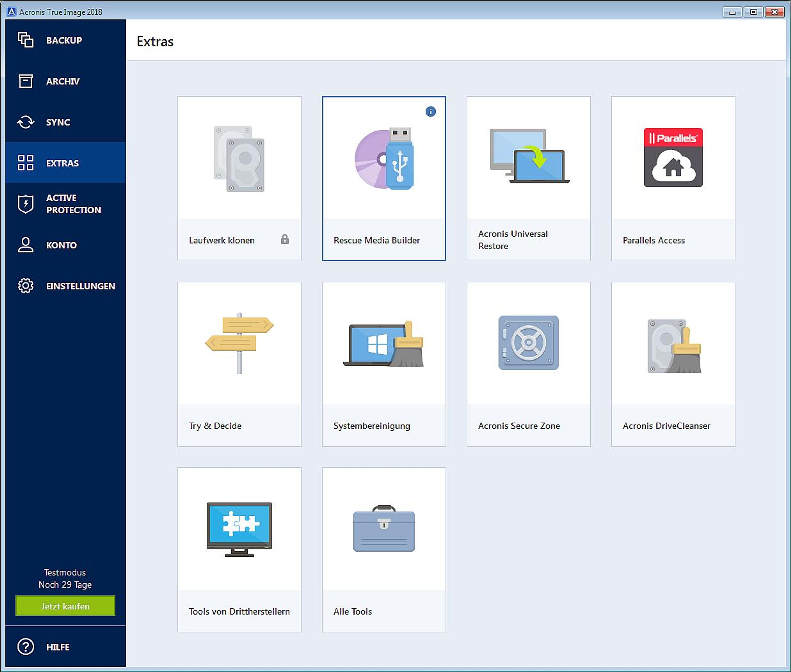Launch Rescue Media Builder tile
The image size is (791, 672).
(384, 178)
